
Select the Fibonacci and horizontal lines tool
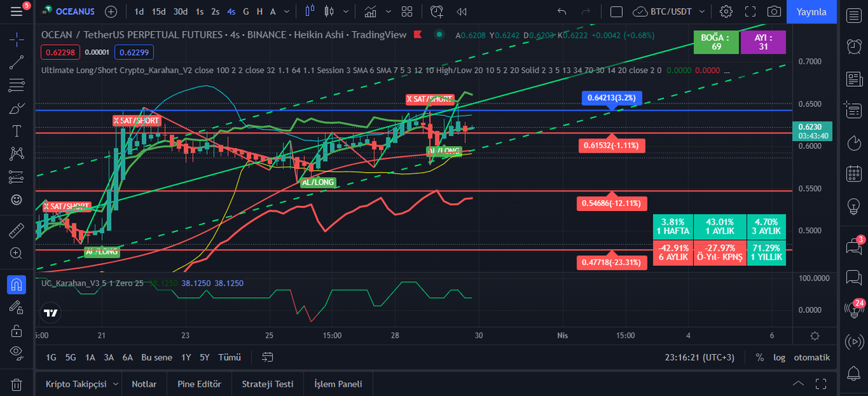[x=17, y=85]
